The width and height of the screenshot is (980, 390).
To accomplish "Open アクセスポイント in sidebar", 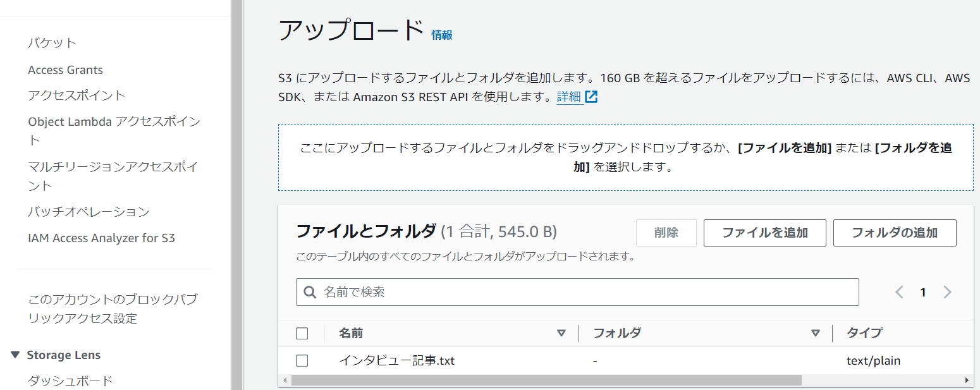I will point(77,95).
